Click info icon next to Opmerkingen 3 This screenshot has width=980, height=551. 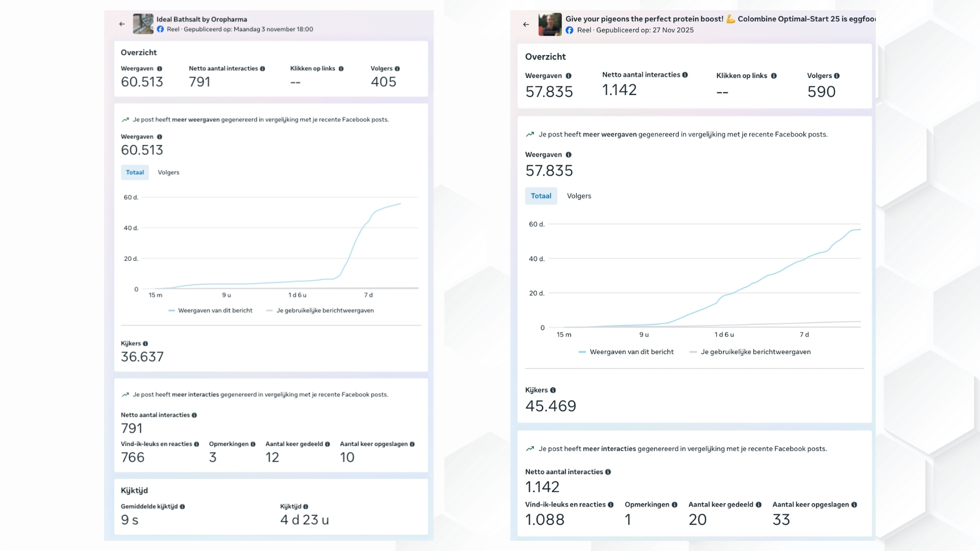(x=253, y=444)
